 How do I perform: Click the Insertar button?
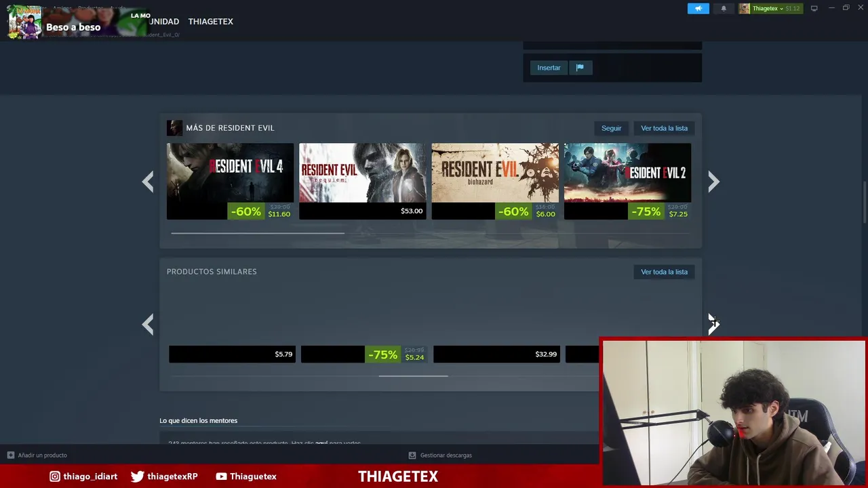click(549, 68)
